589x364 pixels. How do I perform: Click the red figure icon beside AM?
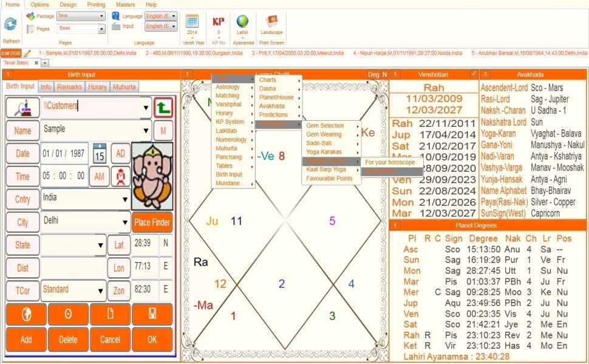click(x=121, y=177)
